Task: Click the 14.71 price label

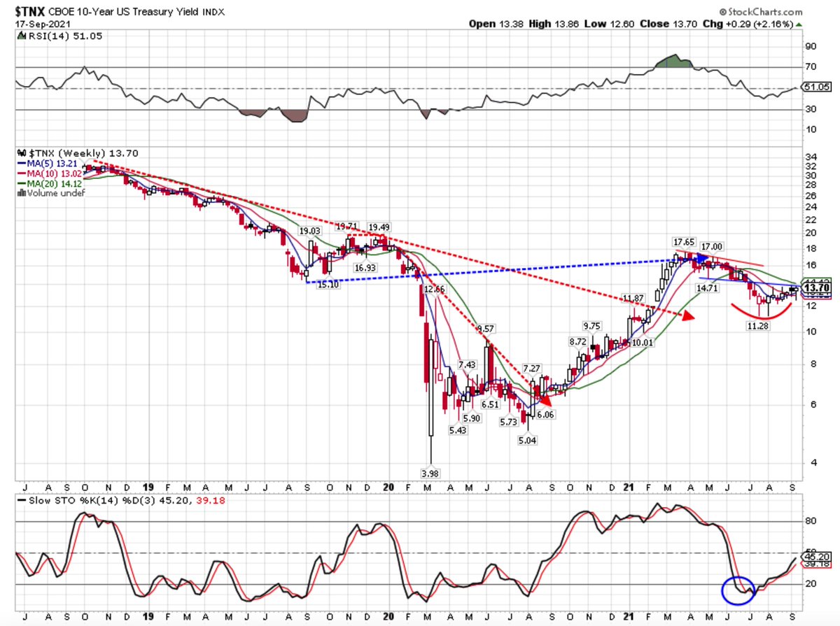Action: [706, 287]
